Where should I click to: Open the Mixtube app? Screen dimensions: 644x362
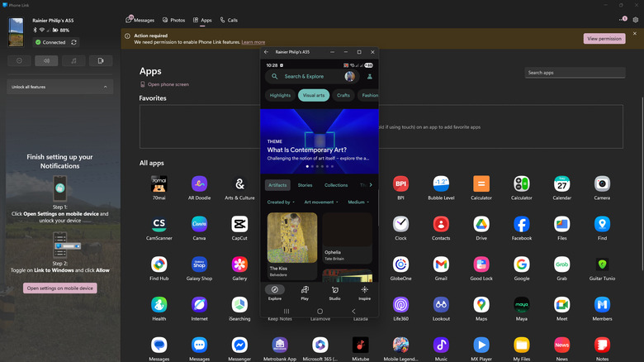click(360, 345)
